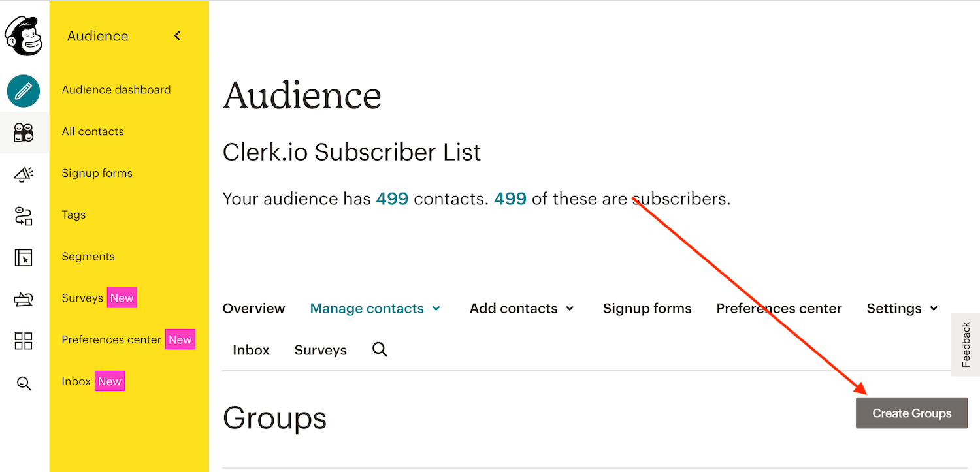Click the search icon next to Surveys tab

click(x=380, y=350)
